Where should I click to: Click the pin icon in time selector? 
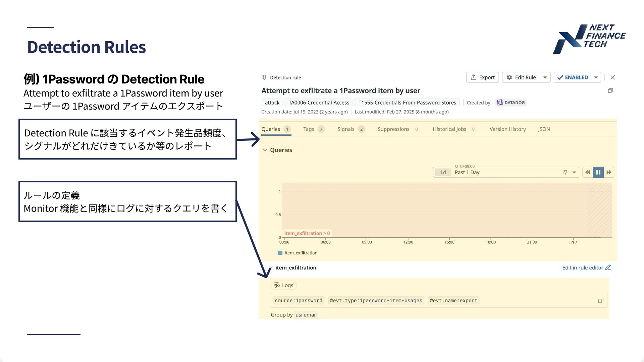click(x=565, y=172)
